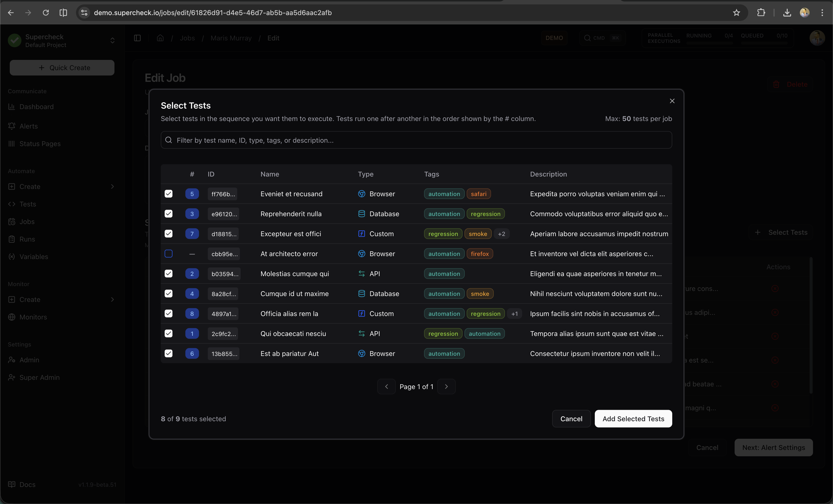Select Maris Murray in the breadcrumb

coord(231,38)
